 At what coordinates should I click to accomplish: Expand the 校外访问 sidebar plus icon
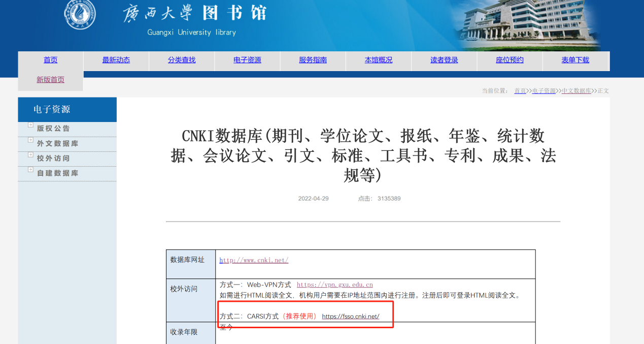click(x=31, y=154)
